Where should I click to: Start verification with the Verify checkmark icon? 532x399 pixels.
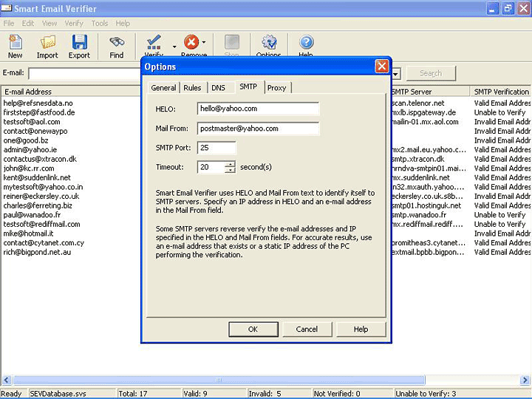(154, 43)
